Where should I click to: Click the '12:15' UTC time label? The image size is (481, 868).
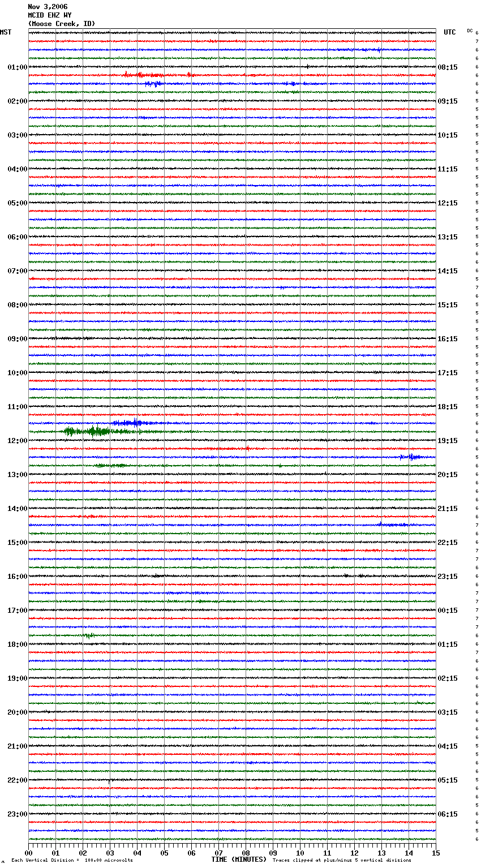448,203
